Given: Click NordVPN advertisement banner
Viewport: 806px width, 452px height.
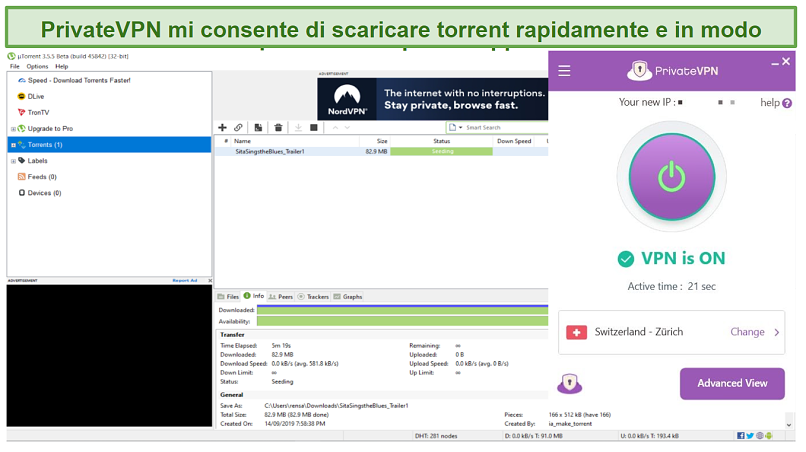Looking at the screenshot, I should click(x=432, y=99).
